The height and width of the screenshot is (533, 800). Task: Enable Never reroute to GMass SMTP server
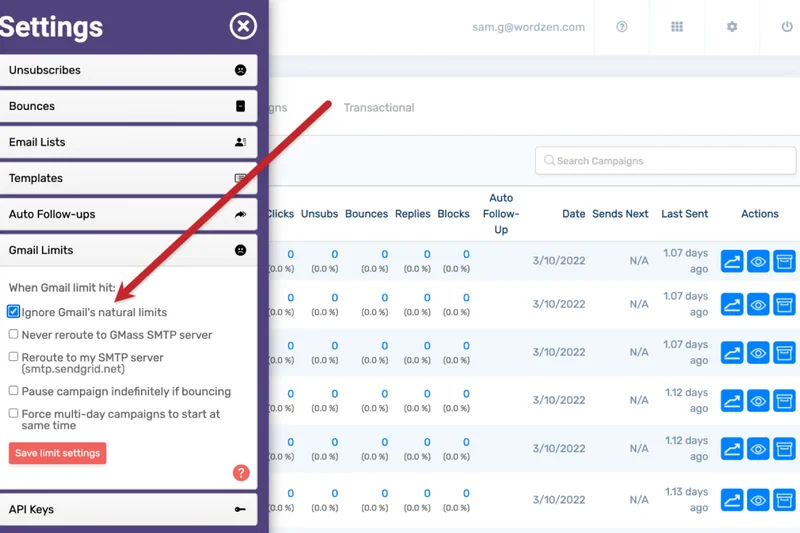click(14, 335)
